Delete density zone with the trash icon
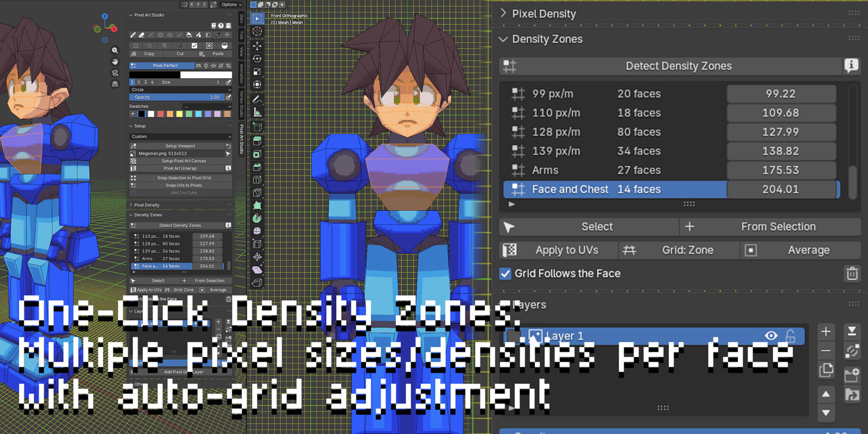868x434 pixels. point(852,273)
